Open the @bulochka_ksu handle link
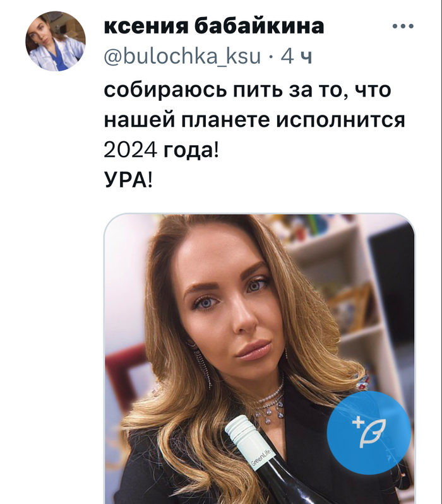442x504 pixels. 182,57
